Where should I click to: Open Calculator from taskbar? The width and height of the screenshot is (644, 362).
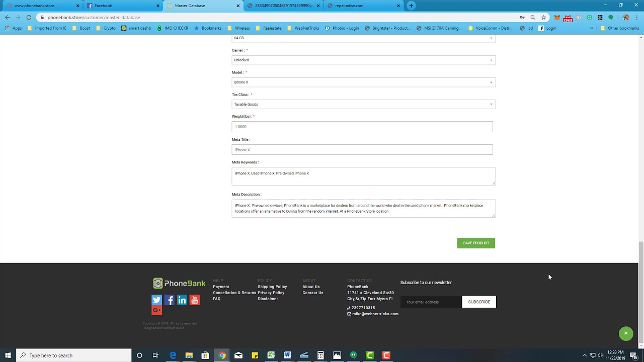click(x=320, y=355)
